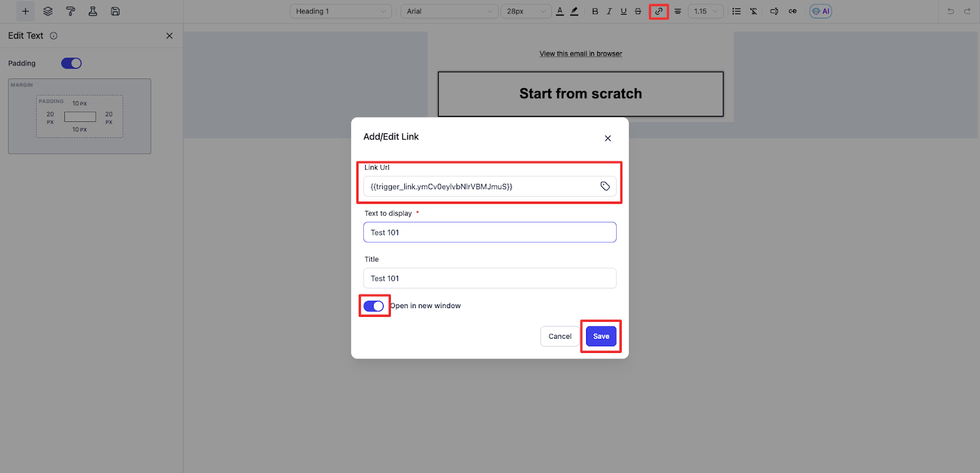Viewport: 980px width, 473px height.
Task: Click the undo arrow icon
Action: [x=951, y=11]
